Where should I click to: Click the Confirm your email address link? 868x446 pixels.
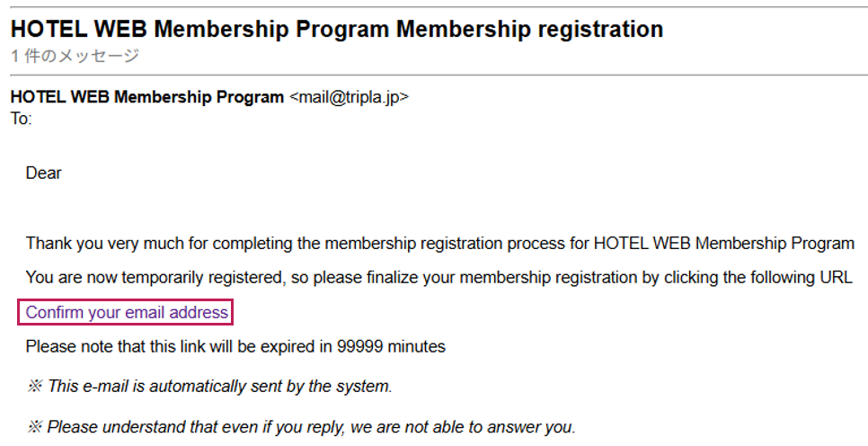(x=127, y=313)
